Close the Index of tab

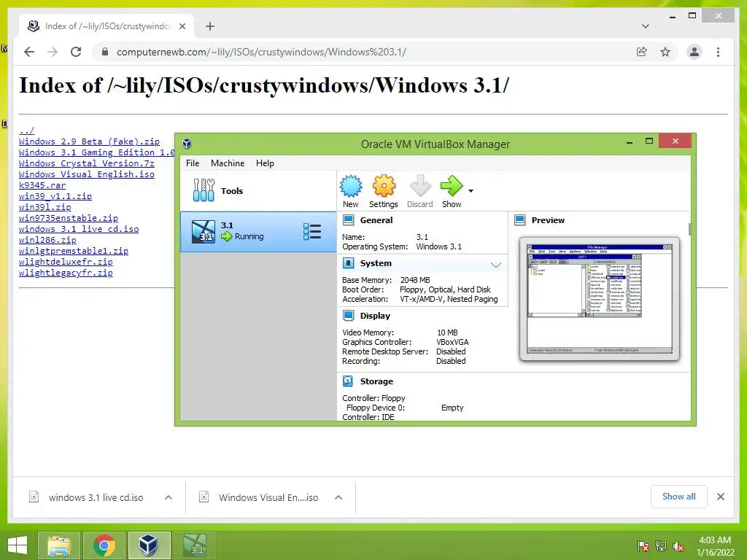pyautogui.click(x=182, y=26)
